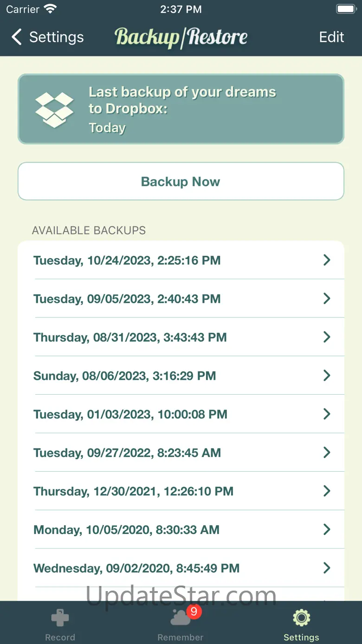Tap the Last backup to Dropbox banner

(181, 109)
